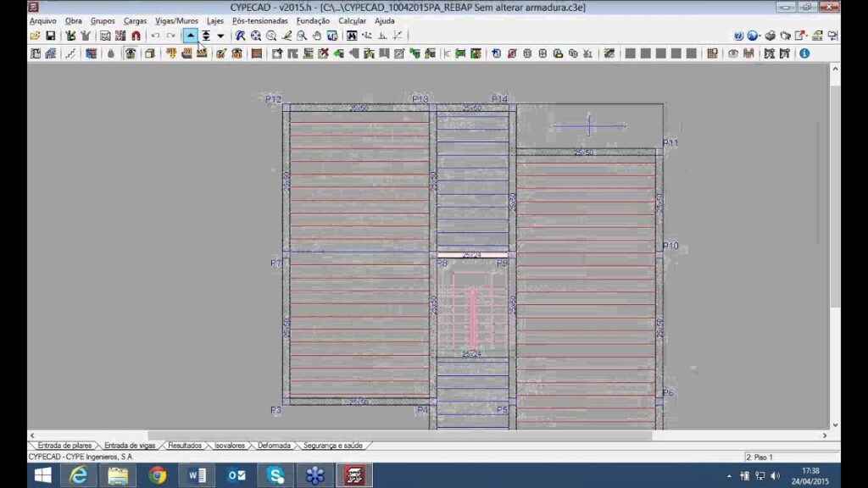Viewport: 868px width, 488px height.
Task: Click the blue info icon in the toolbar
Action: [804, 53]
